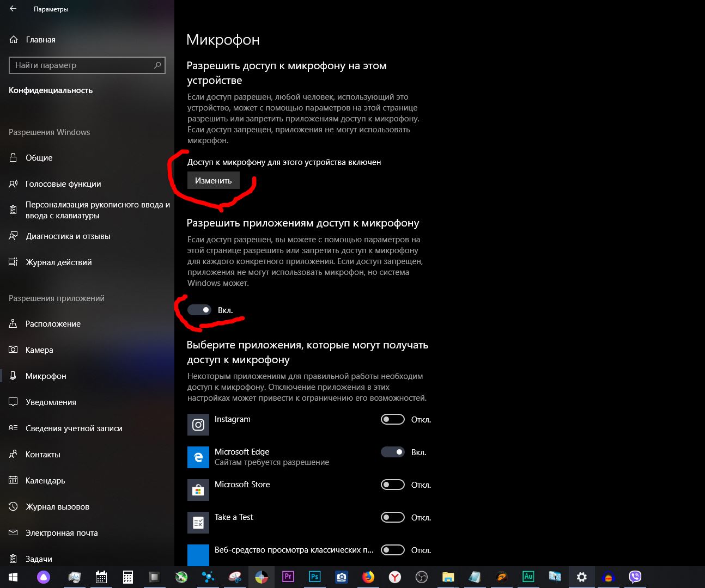The height and width of the screenshot is (588, 705).
Task: Click the Take a Test app icon
Action: coord(198,523)
